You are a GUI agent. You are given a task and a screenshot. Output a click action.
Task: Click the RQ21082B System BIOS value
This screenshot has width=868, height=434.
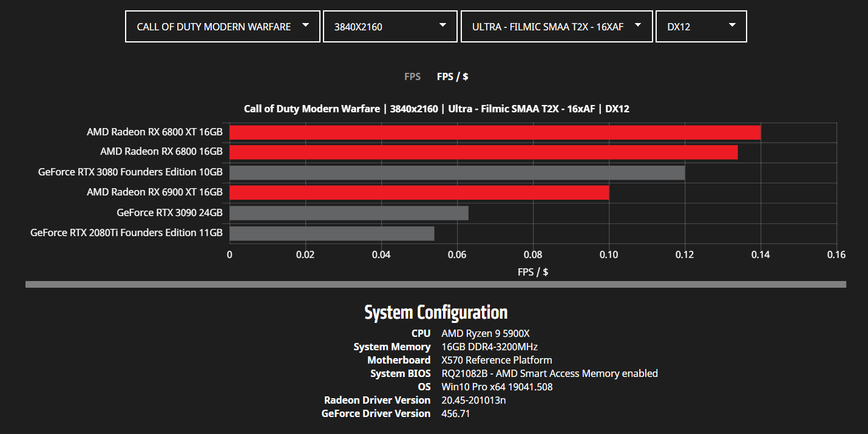coord(549,373)
